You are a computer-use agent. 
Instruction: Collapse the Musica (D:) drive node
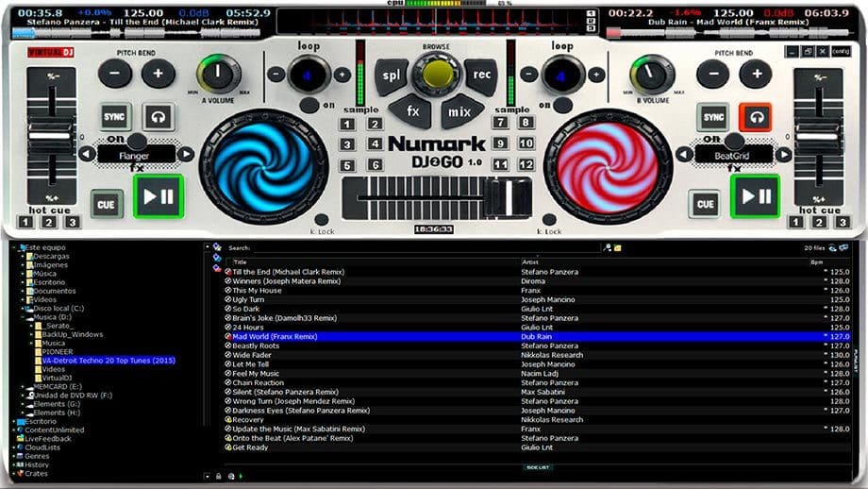[x=23, y=317]
